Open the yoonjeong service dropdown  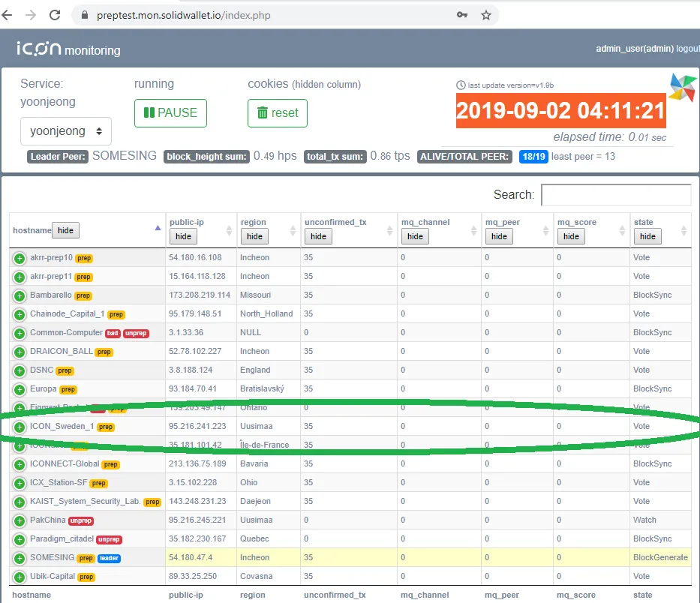pos(66,131)
